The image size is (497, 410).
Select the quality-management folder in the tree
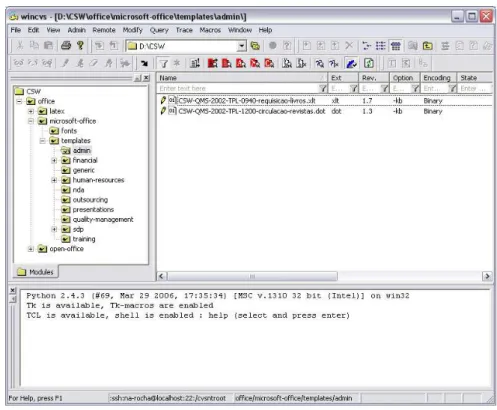(103, 219)
